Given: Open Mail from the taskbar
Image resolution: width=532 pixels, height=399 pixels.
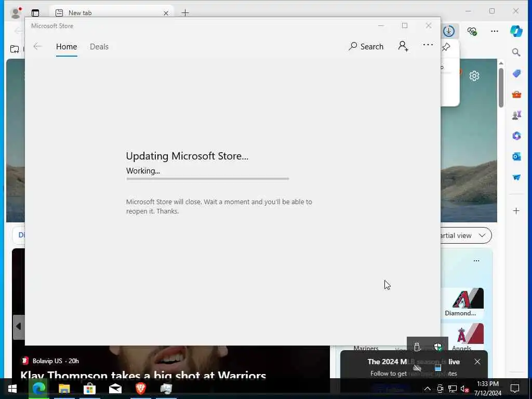Looking at the screenshot, I should pos(115,389).
